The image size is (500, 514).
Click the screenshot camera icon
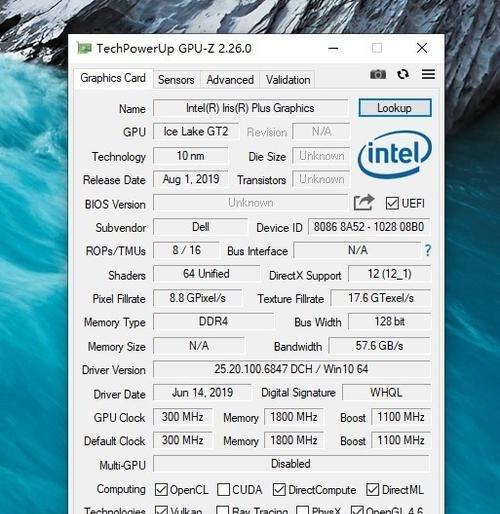pos(378,74)
